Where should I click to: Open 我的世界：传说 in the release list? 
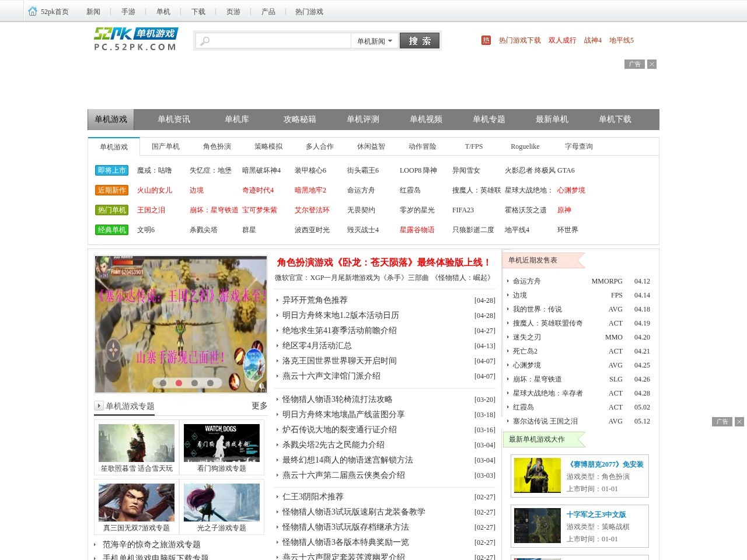coord(537,309)
